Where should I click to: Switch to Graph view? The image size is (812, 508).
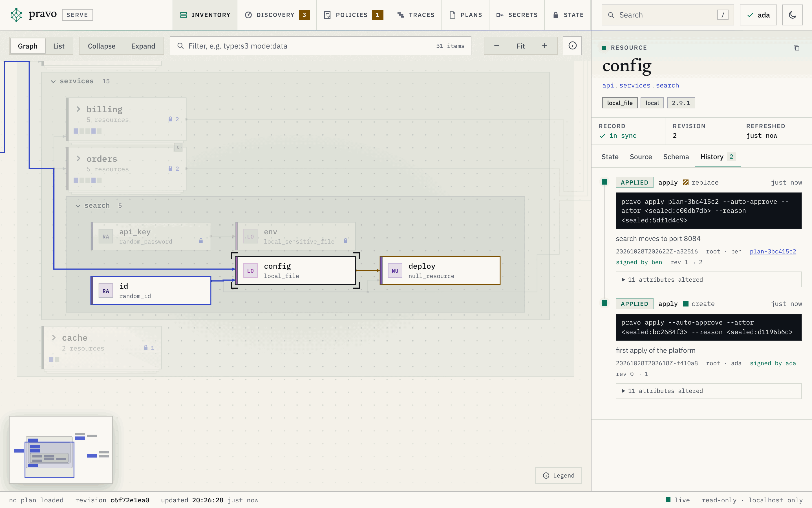[28, 46]
